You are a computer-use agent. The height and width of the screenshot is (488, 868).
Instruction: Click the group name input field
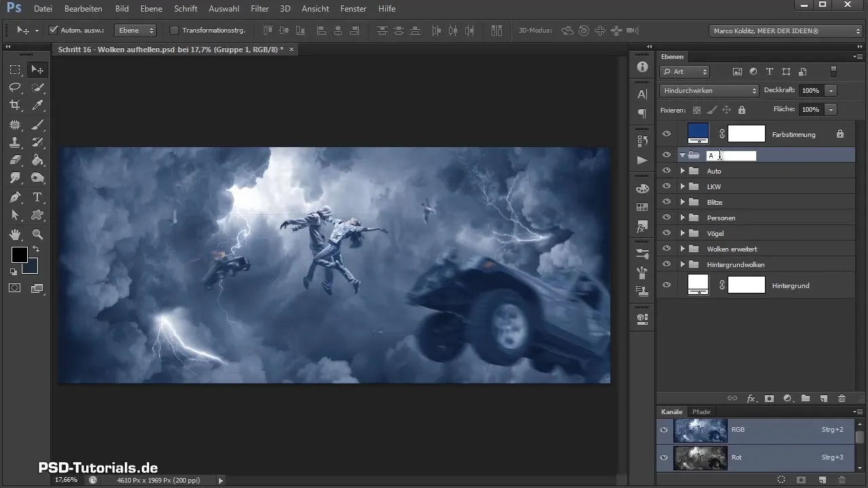pos(731,155)
